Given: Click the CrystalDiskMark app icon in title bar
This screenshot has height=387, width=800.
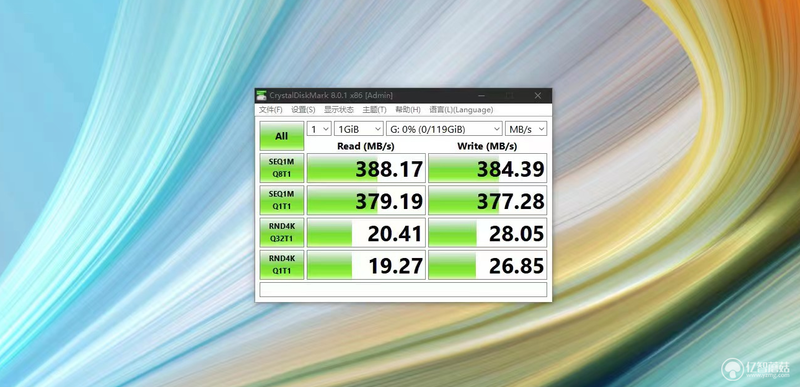Looking at the screenshot, I should coord(262,95).
